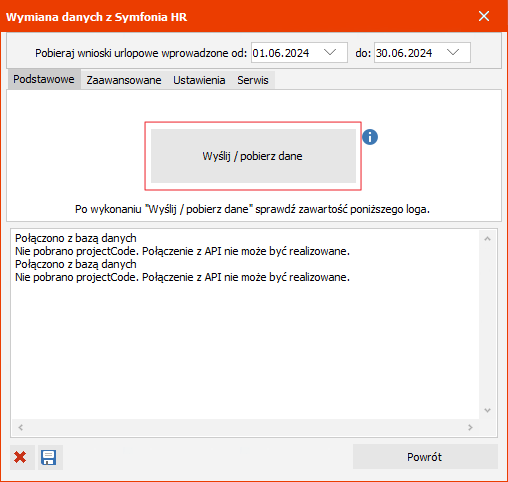Go to the Serwis tab
The width and height of the screenshot is (508, 482).
253,80
